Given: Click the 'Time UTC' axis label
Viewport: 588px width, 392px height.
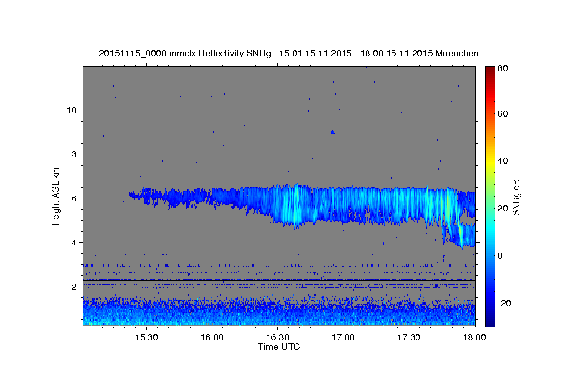Looking at the screenshot, I should click(x=279, y=347).
